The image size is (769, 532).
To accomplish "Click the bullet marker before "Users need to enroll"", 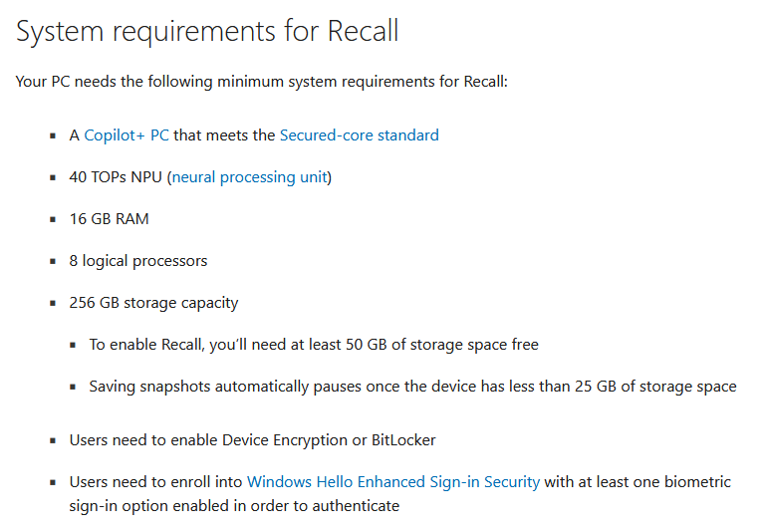I will pyautogui.click(x=53, y=482).
